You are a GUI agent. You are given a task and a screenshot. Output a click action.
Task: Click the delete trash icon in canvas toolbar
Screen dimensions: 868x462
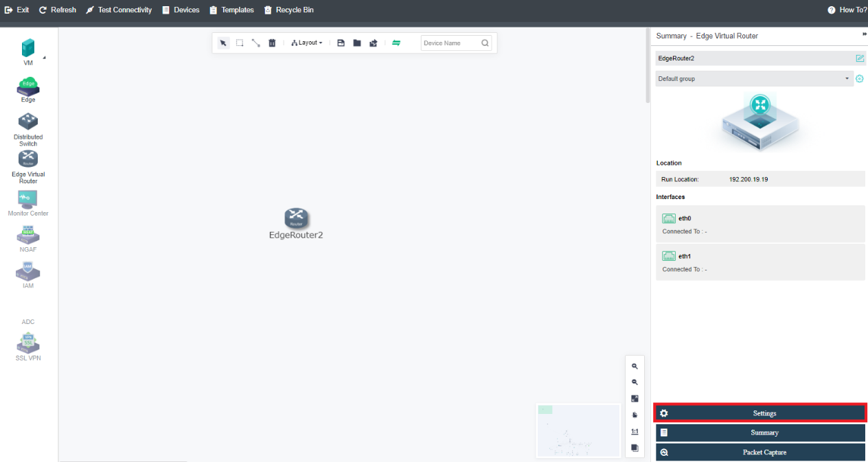pos(272,43)
